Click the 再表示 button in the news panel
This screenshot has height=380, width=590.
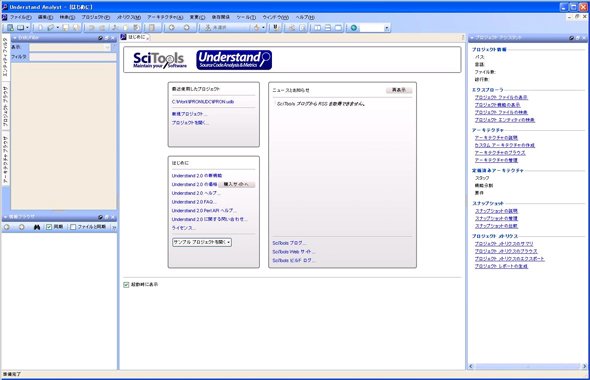(x=399, y=90)
